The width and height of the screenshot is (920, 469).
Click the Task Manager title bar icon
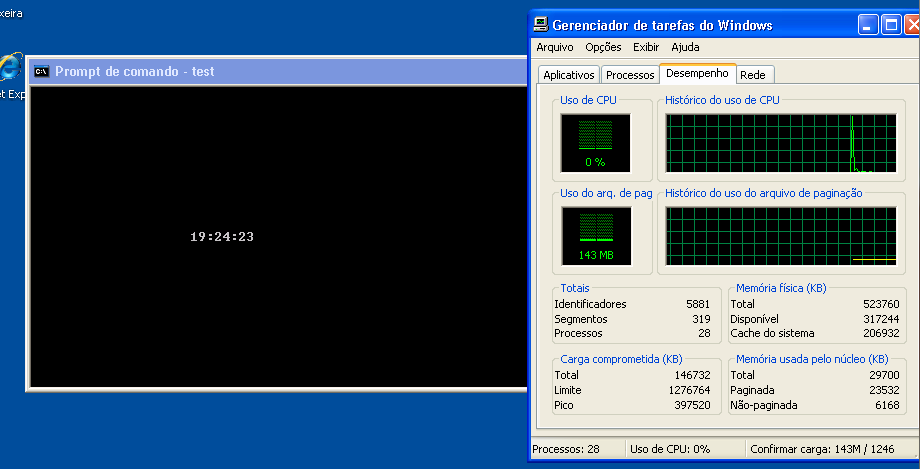tap(540, 25)
